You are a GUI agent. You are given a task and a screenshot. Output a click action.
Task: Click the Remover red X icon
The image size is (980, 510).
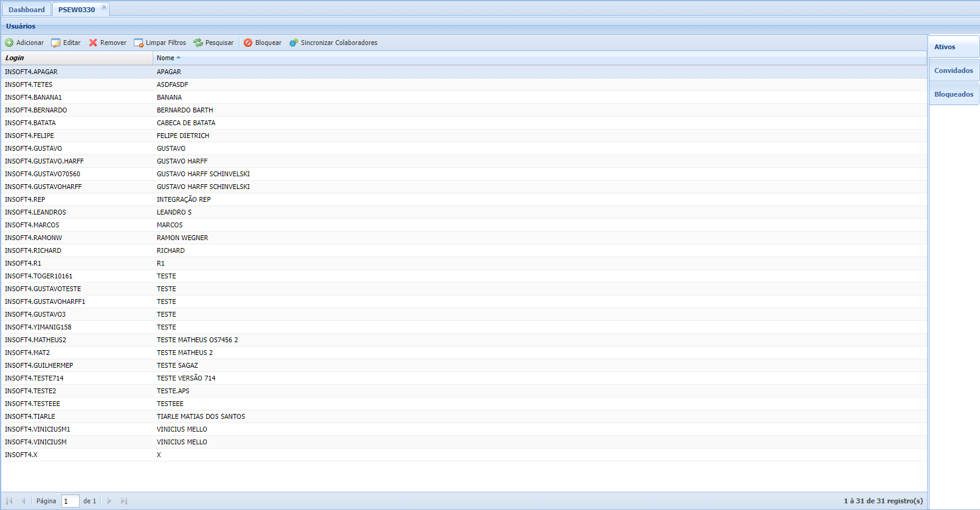pyautogui.click(x=93, y=43)
